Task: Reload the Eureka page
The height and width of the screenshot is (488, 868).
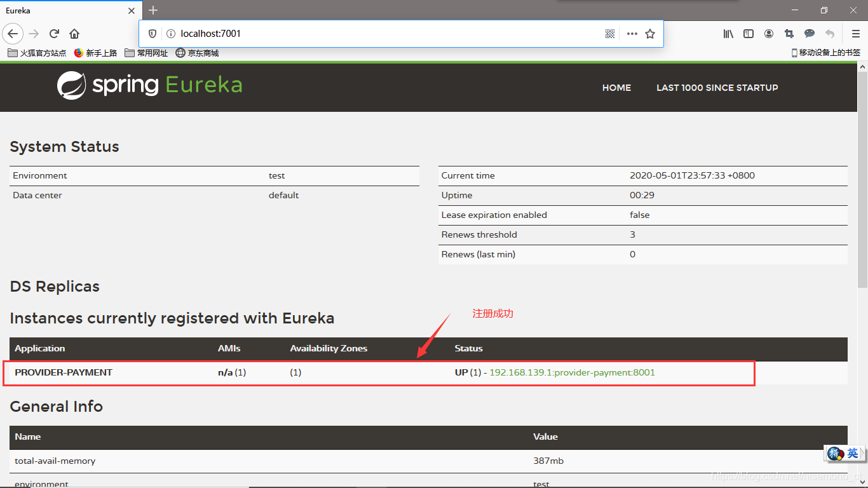Action: click(x=55, y=34)
